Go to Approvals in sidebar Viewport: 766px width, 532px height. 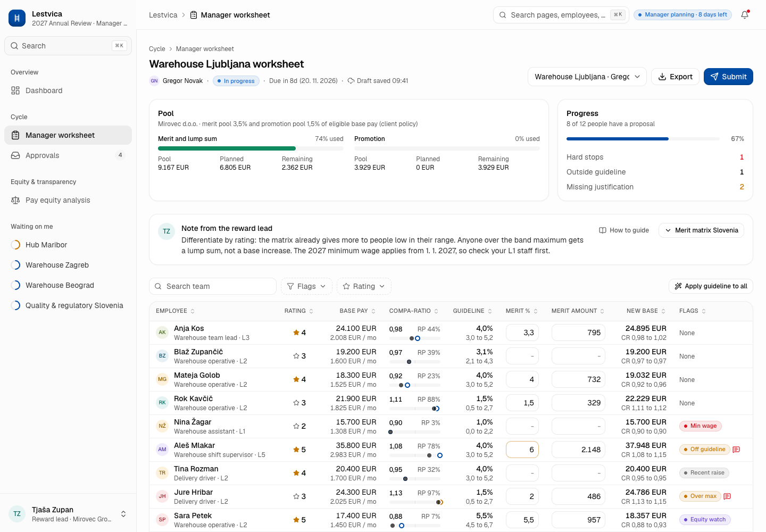click(x=68, y=155)
